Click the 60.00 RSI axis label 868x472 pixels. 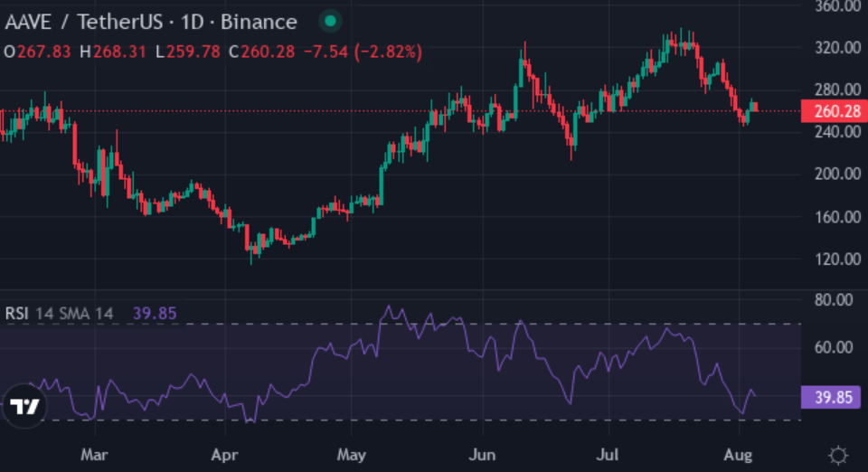(x=834, y=347)
